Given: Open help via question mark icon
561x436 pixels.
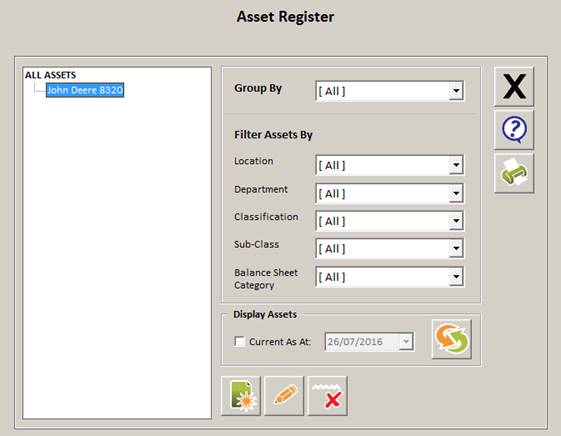Looking at the screenshot, I should pos(514,129).
